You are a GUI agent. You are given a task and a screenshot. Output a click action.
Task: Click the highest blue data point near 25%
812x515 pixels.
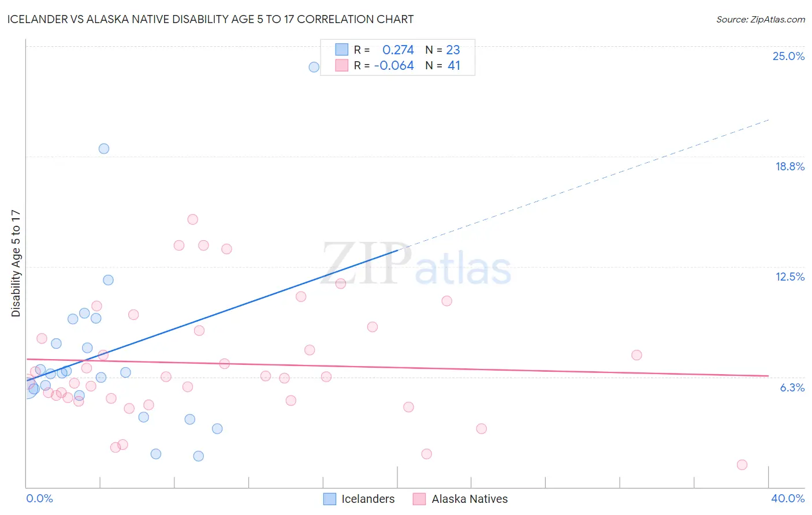tap(314, 67)
